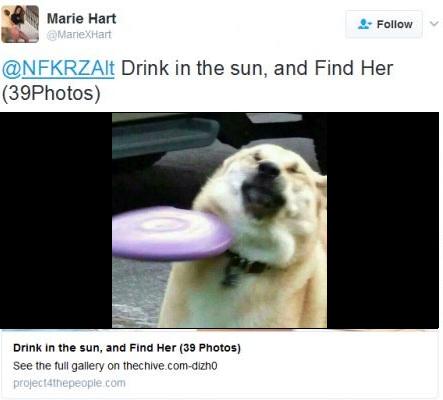
Task: Click the vehicle bumper behind the dog
Action: point(165,137)
